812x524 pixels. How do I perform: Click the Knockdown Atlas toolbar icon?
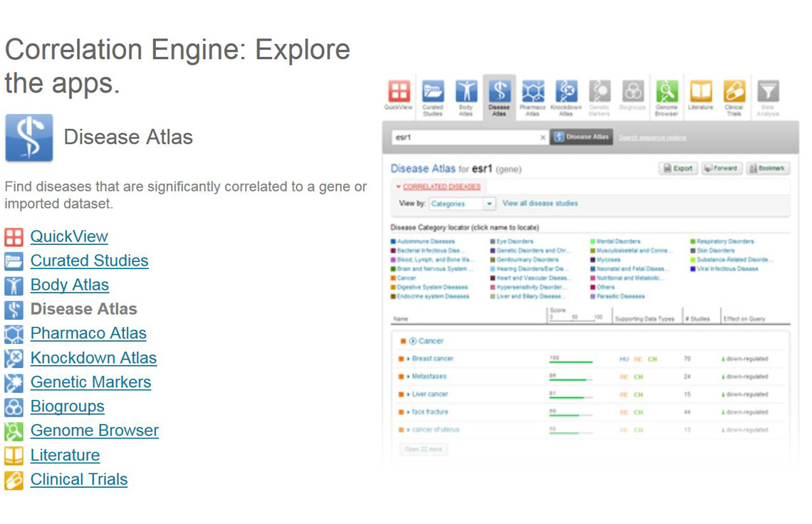[x=566, y=93]
